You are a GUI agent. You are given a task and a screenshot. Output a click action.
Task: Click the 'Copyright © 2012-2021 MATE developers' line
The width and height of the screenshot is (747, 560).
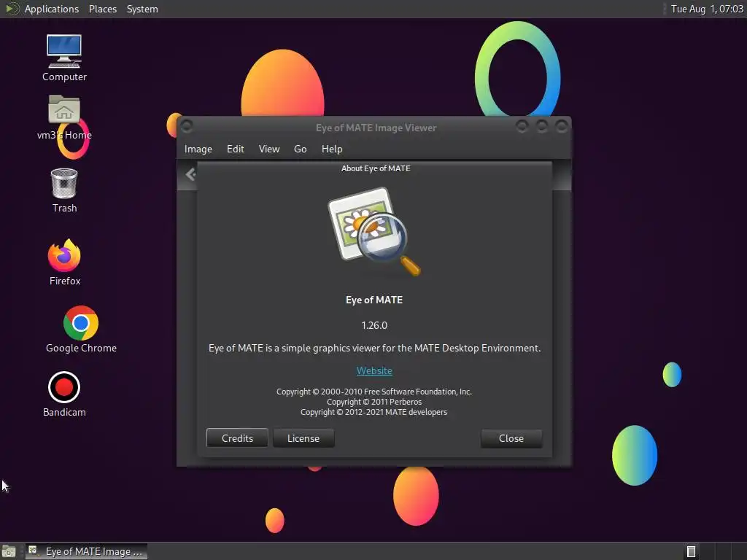click(x=374, y=413)
